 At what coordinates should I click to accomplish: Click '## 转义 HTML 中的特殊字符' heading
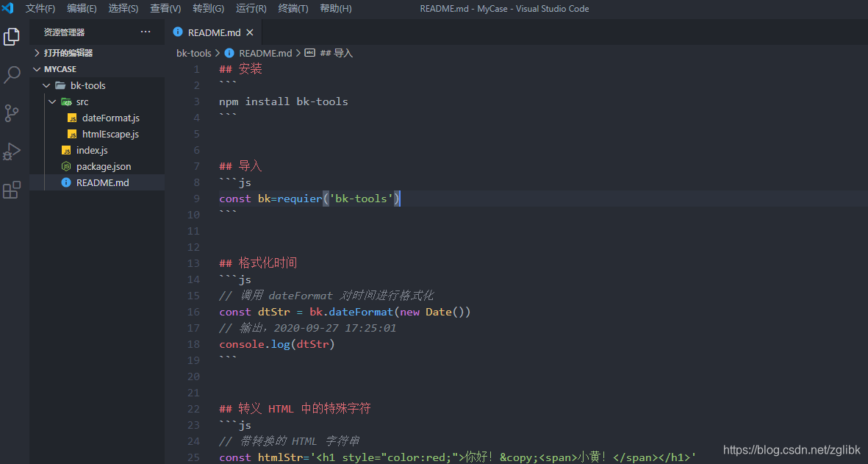pyautogui.click(x=295, y=409)
